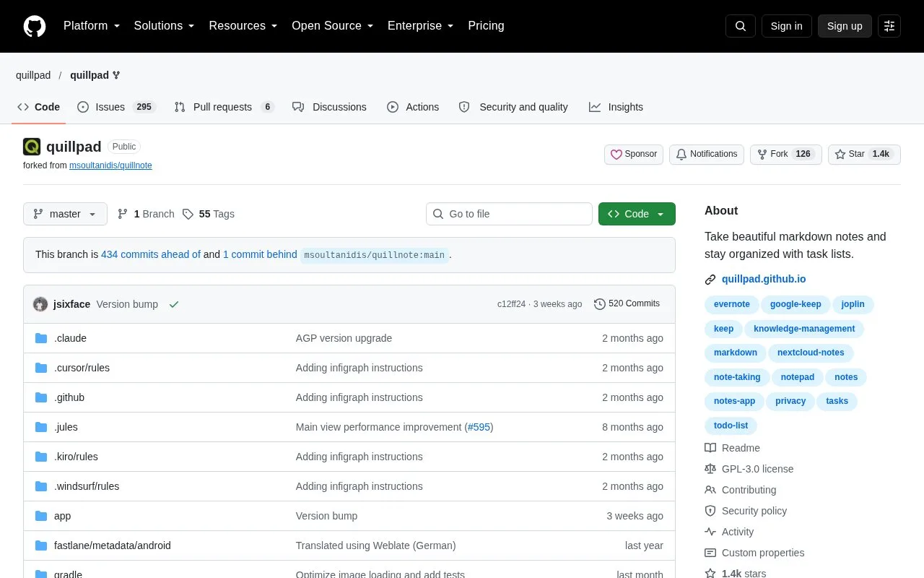Open the Actions tab
Image resolution: width=924 pixels, height=578 pixels.
(x=413, y=107)
